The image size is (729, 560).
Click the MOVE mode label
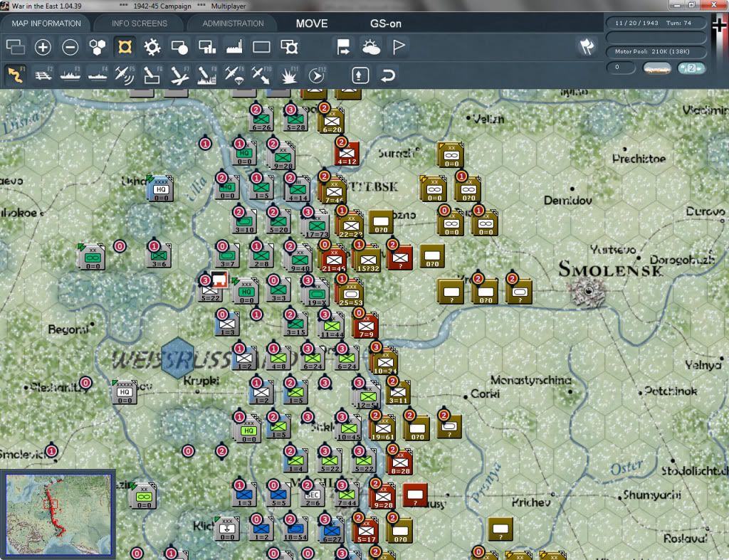tap(312, 23)
